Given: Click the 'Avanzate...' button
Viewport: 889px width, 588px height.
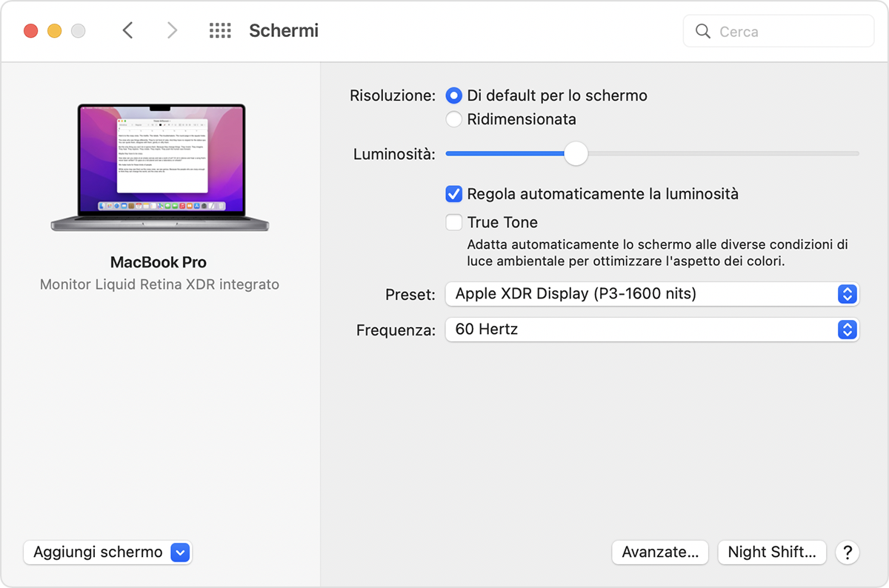Looking at the screenshot, I should coord(659,552).
